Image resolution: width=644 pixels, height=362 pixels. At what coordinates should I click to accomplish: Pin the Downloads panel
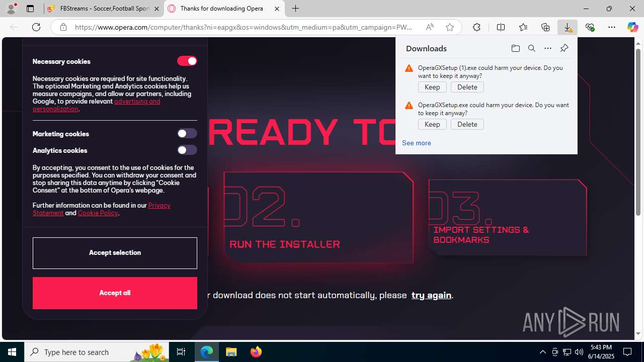(564, 48)
